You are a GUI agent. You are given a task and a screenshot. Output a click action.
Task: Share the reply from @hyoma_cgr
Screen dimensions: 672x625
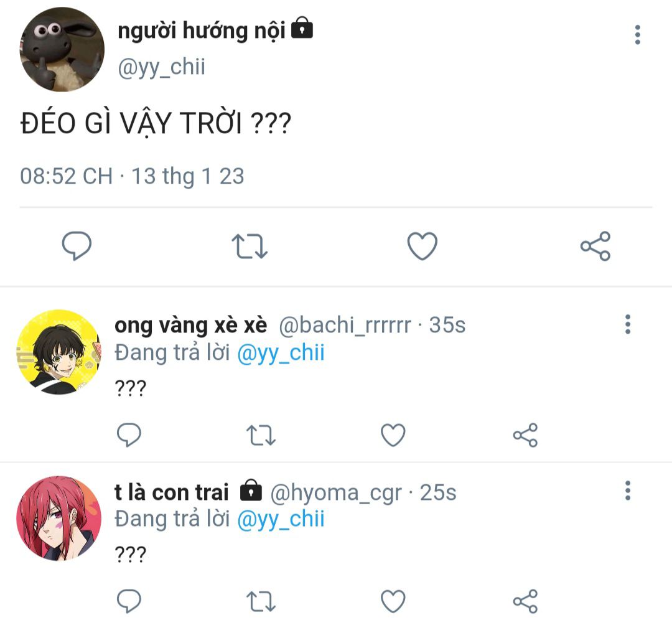[x=525, y=601]
